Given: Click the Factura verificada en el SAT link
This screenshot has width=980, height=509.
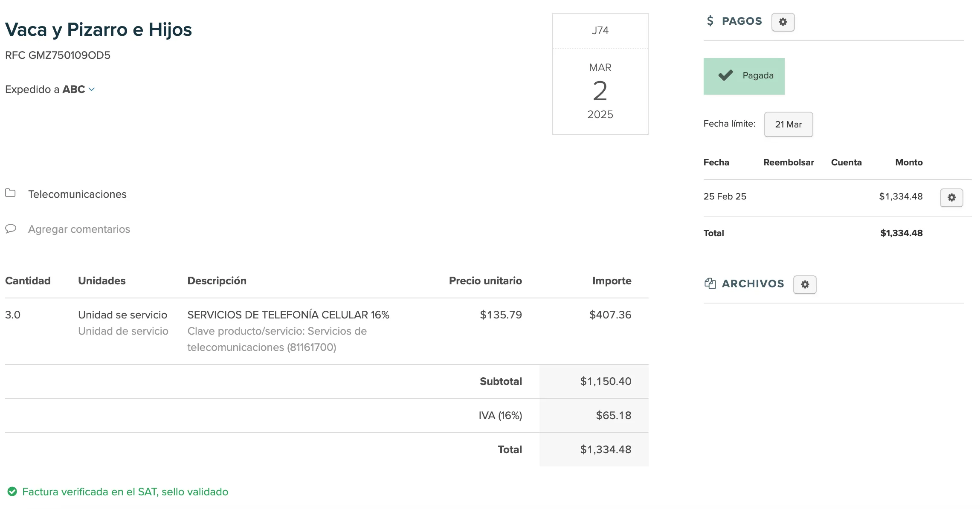Looking at the screenshot, I should point(125,492).
